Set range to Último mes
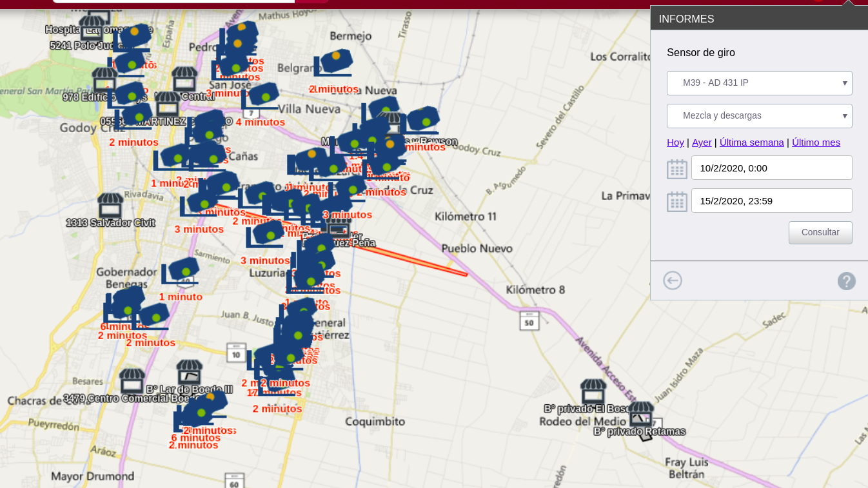This screenshot has width=868, height=488. point(816,142)
